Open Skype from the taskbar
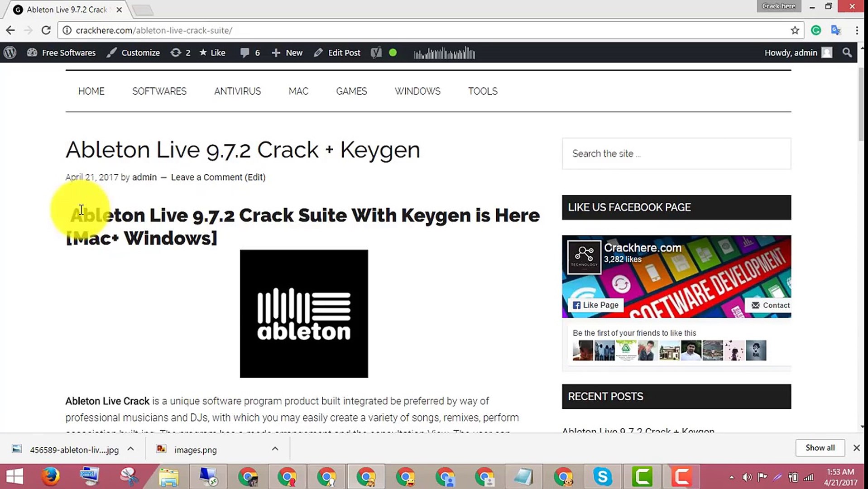This screenshot has width=868, height=489. (603, 476)
